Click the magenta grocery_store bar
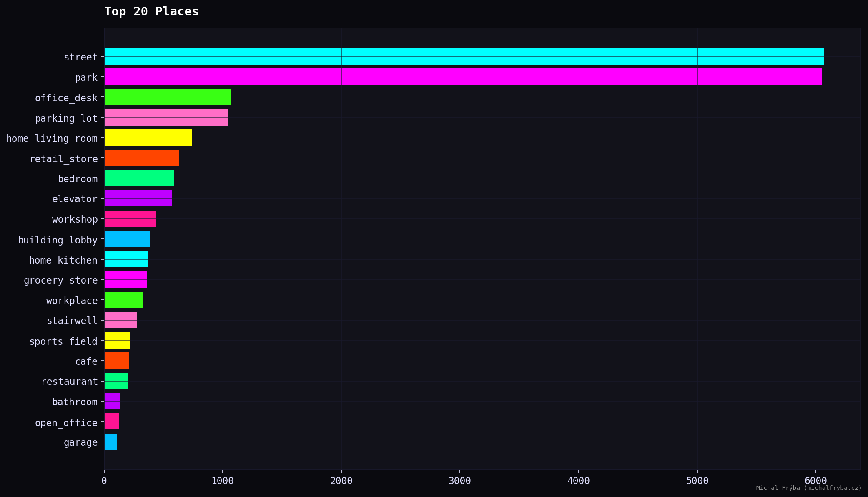Viewport: 868px width, 497px height. (125, 280)
